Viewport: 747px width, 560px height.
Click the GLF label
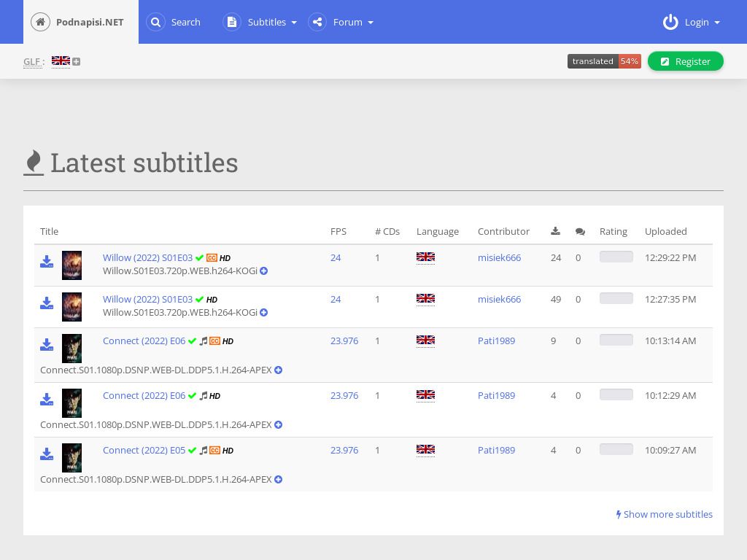click(x=34, y=62)
